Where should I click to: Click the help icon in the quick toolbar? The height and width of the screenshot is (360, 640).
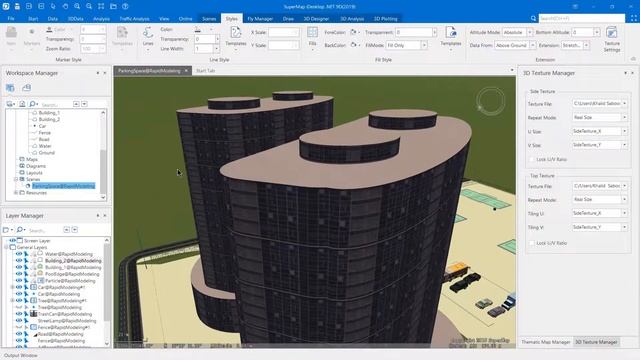pos(125,7)
